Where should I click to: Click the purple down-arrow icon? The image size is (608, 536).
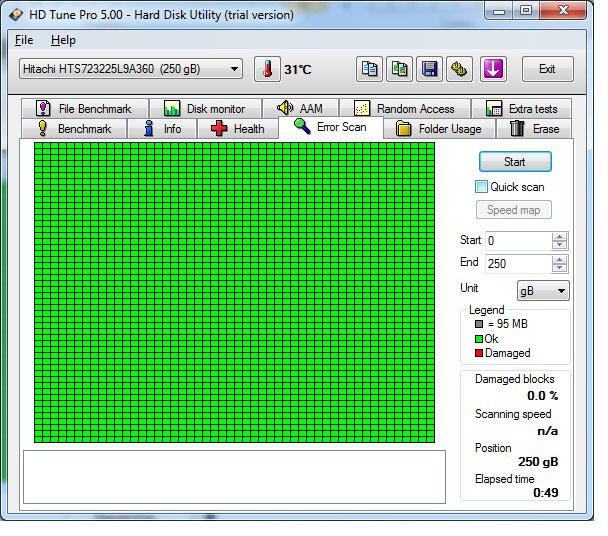(493, 69)
